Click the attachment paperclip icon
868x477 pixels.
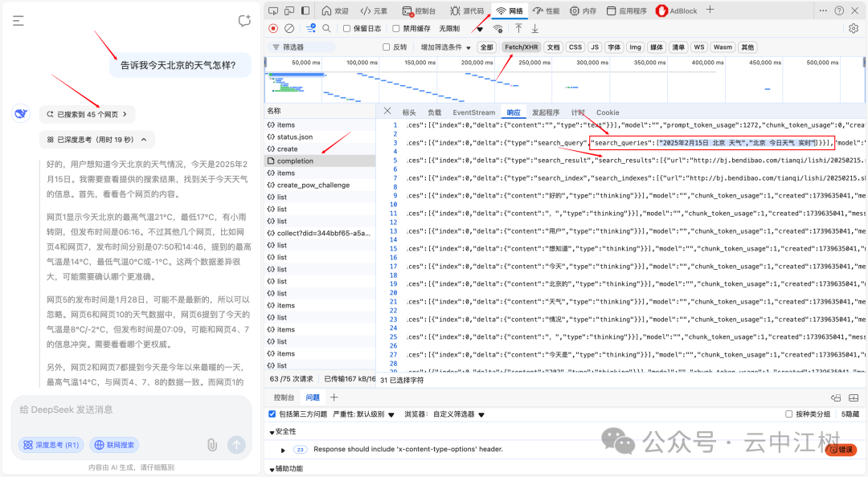point(212,444)
